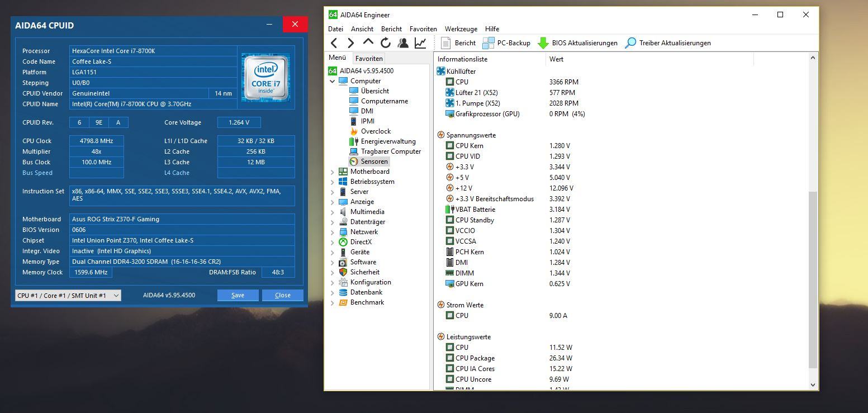Open the Hilfe menu

click(492, 29)
